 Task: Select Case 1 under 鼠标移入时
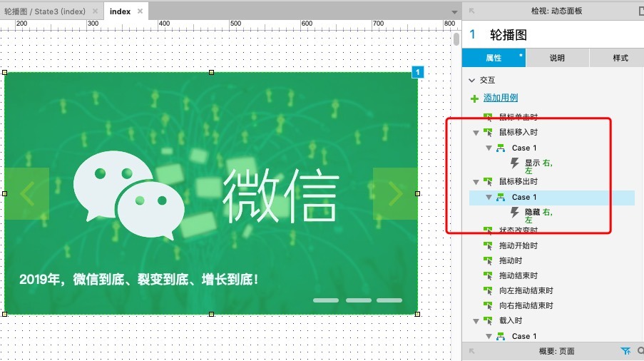point(524,148)
